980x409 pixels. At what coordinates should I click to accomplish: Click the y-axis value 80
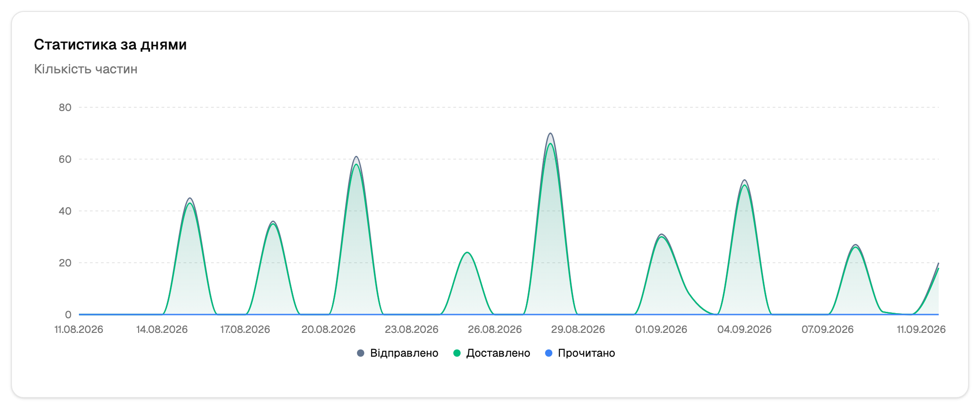point(65,107)
